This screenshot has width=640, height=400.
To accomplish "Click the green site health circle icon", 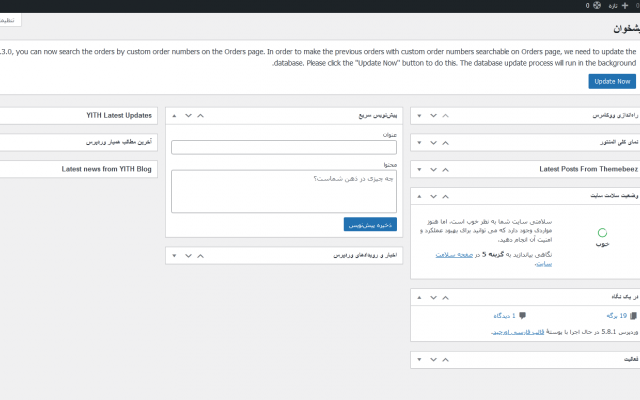I will click(x=602, y=233).
